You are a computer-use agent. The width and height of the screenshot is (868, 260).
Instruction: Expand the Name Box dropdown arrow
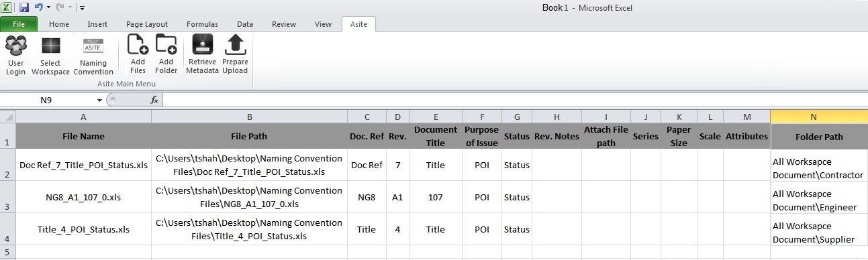click(99, 101)
